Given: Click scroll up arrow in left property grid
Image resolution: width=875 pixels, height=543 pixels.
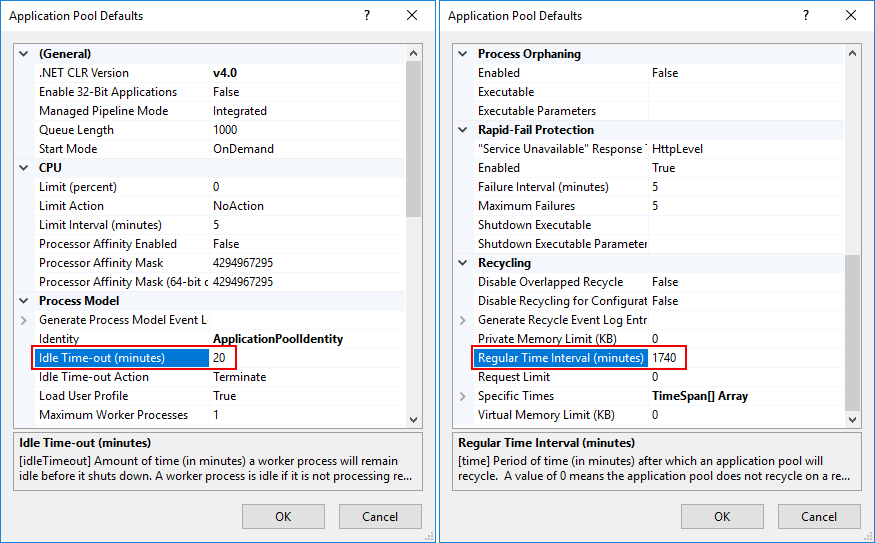Looking at the screenshot, I should click(414, 53).
